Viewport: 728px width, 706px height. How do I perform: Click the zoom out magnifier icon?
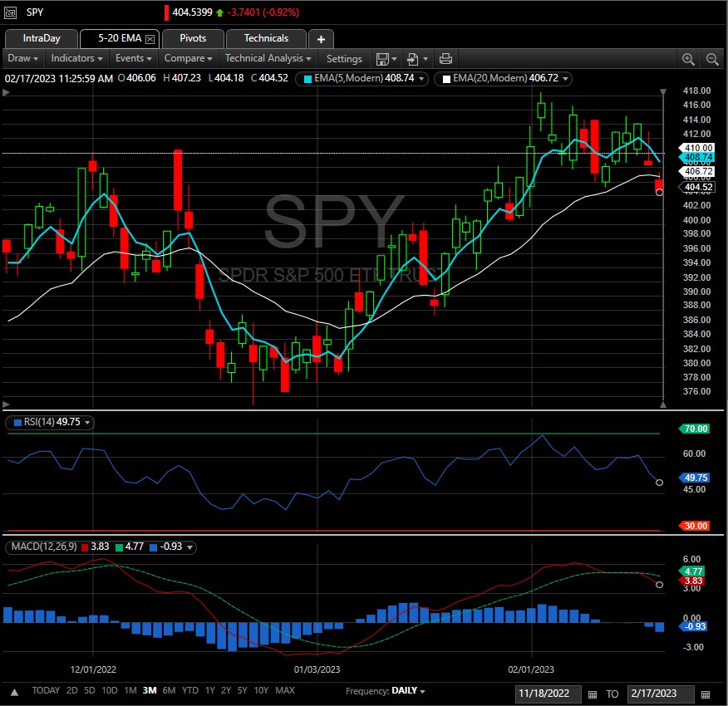point(712,59)
